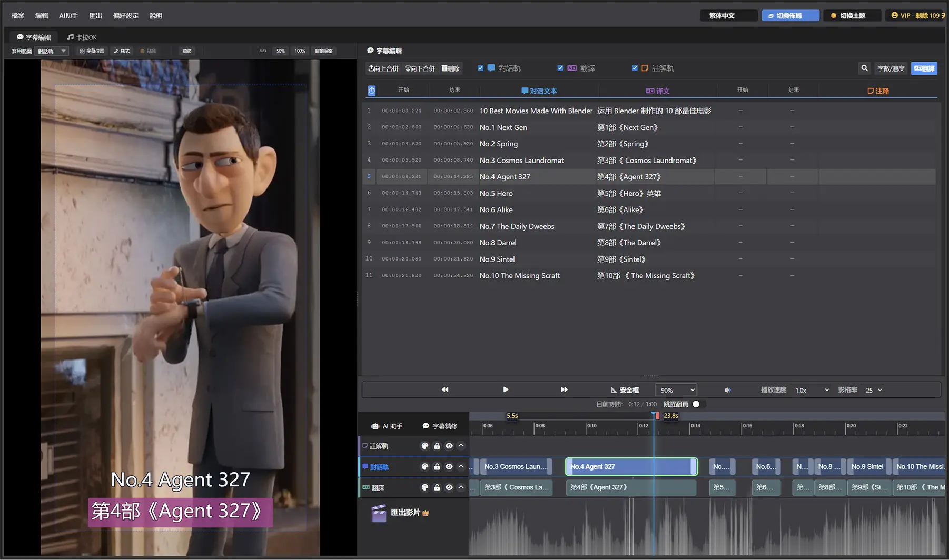Delete selected subtitle with 刪除
Screen dimensions: 949x560
coord(451,68)
